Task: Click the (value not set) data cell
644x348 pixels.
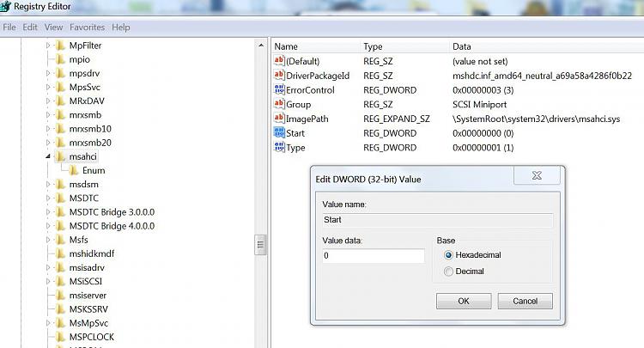Action: point(480,61)
